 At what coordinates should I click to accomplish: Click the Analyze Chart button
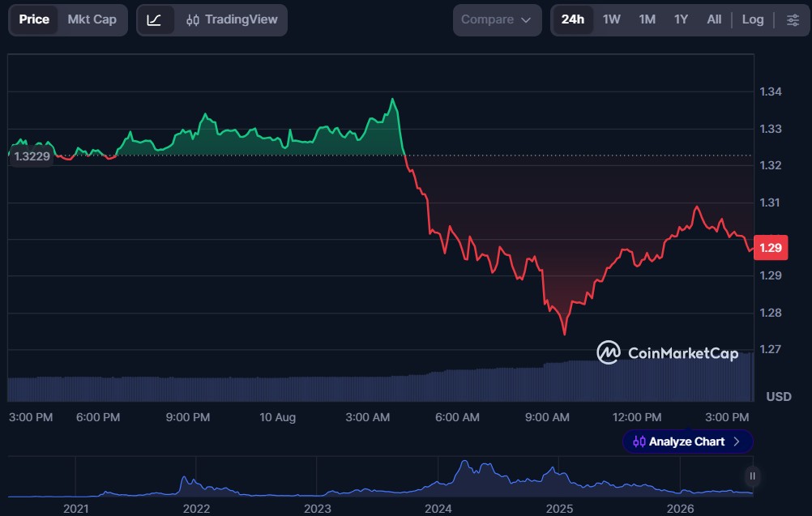(688, 441)
